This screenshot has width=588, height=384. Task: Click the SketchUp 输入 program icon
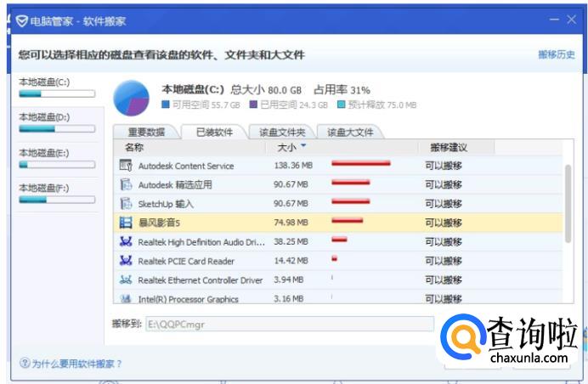126,203
